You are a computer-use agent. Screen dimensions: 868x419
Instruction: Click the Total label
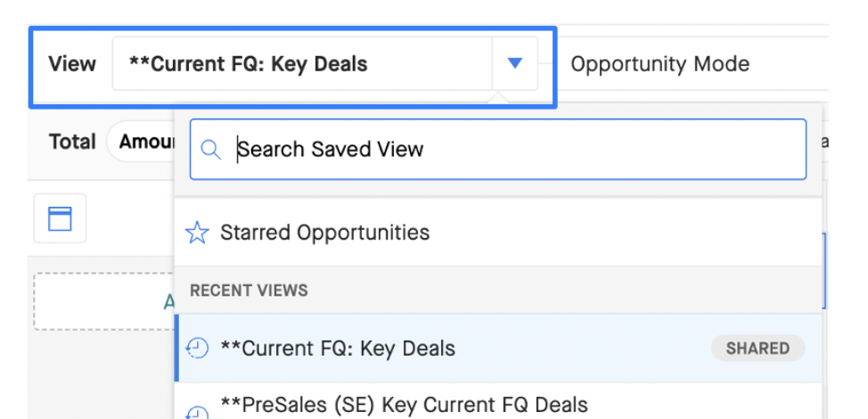(72, 142)
